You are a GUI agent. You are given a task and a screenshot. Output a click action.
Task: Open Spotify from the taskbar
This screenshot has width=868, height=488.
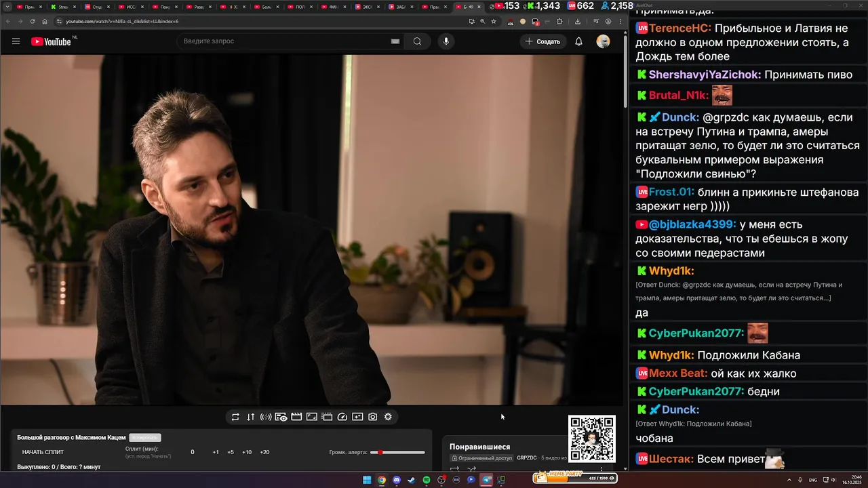pos(427,480)
